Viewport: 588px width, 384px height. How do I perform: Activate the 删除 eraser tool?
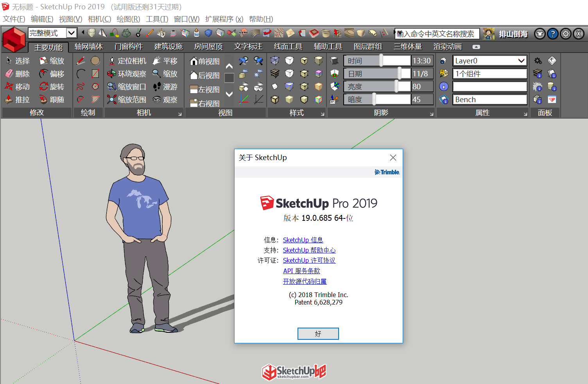(18, 74)
